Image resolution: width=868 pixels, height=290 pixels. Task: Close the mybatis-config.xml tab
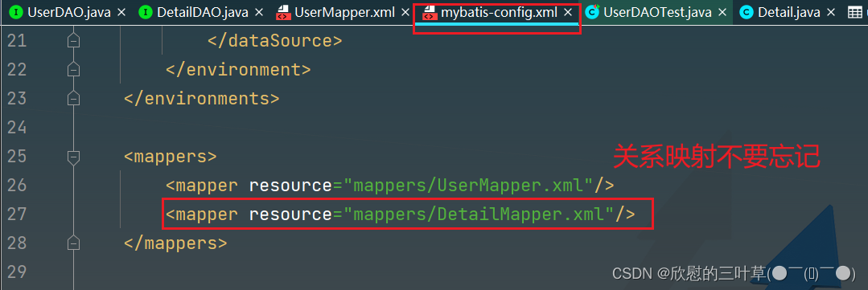pos(567,12)
